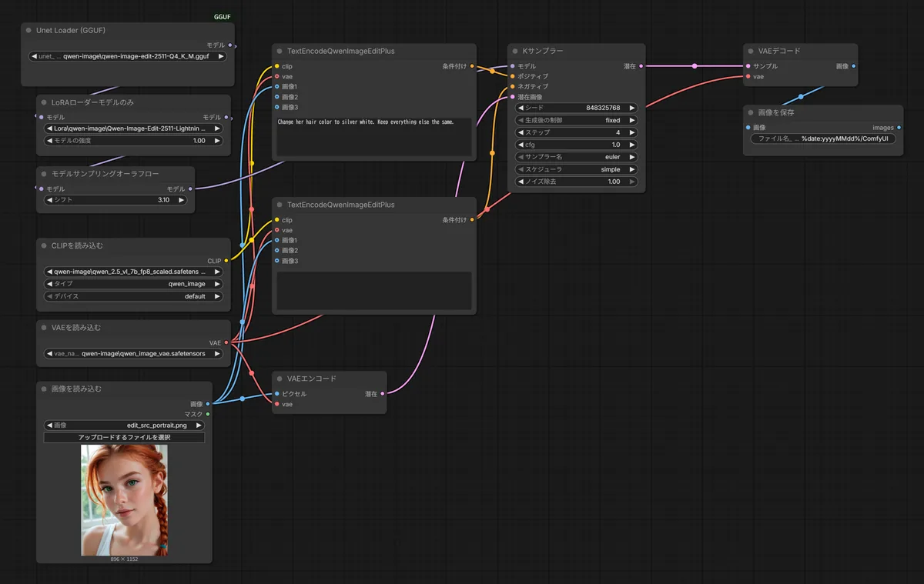Toggle the collapse dot of Kサンプラー node
This screenshot has width=924, height=584.
point(515,51)
